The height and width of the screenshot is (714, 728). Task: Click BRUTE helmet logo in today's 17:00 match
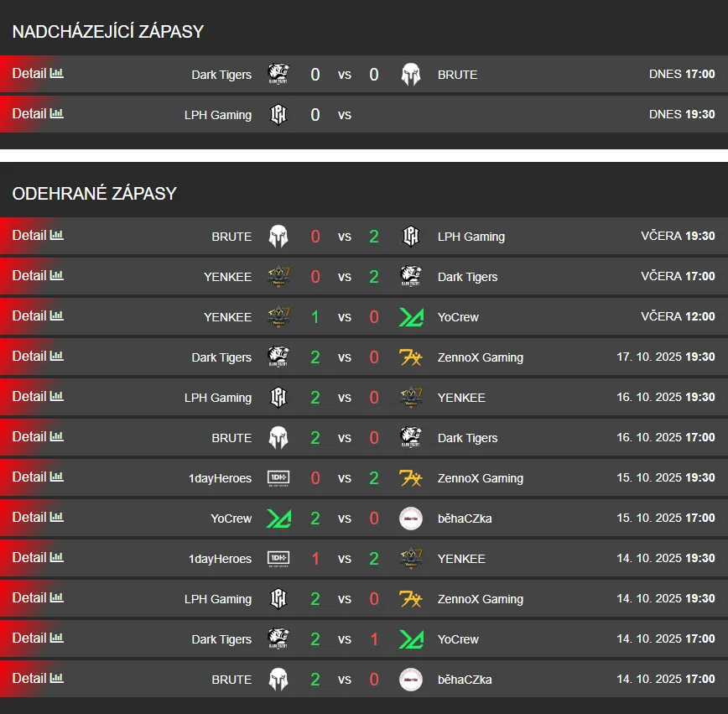pos(410,75)
